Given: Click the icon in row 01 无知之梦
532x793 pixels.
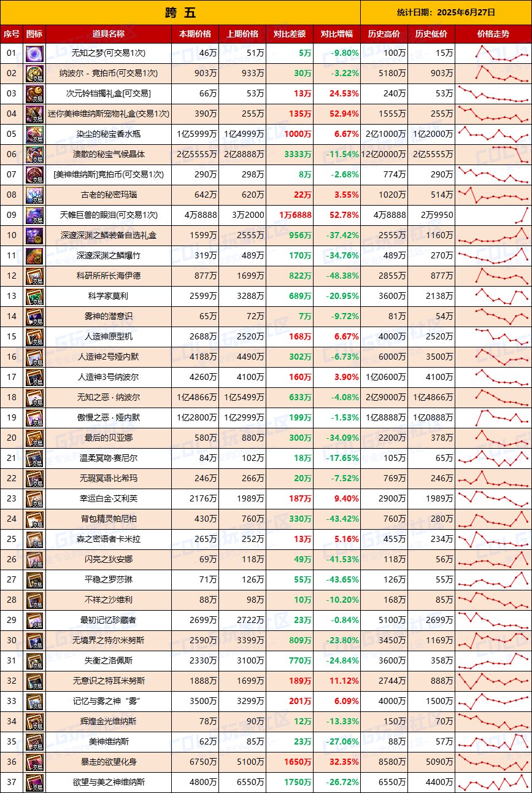Looking at the screenshot, I should 34,53.
